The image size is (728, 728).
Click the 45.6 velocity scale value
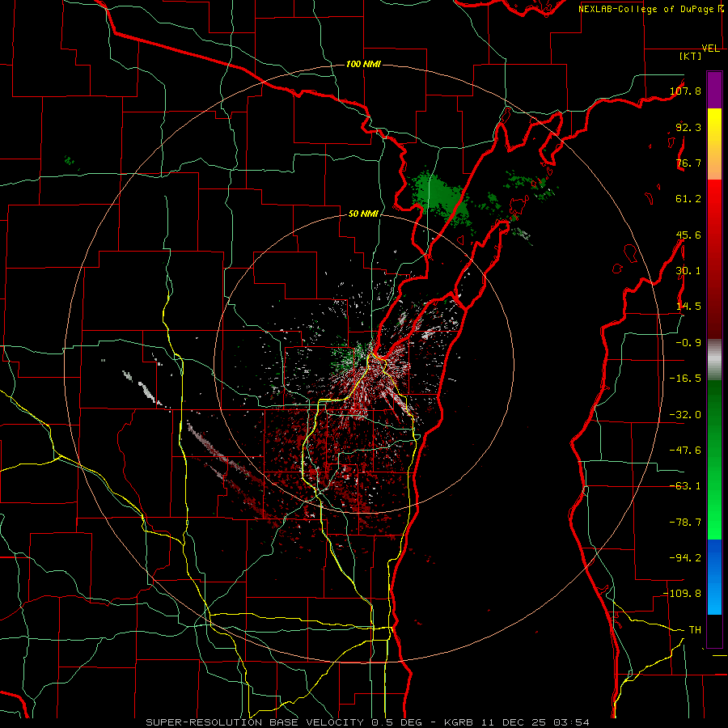[688, 235]
